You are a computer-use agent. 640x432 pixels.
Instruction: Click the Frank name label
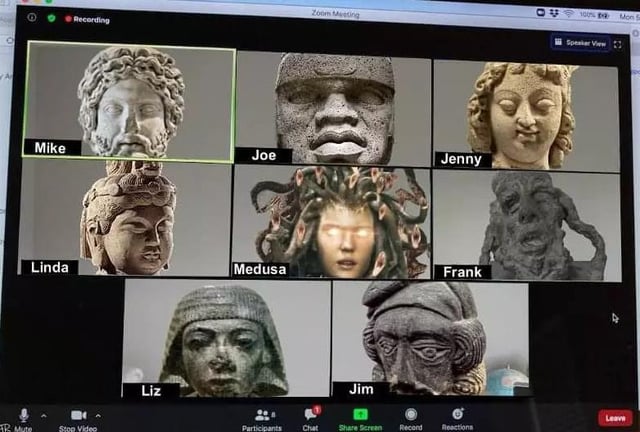coord(462,272)
